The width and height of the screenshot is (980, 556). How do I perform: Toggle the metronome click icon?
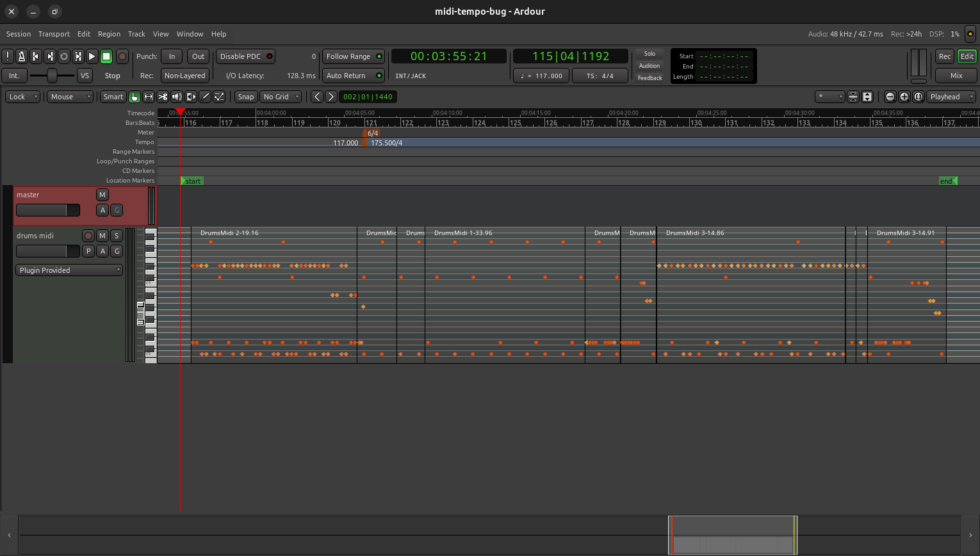tap(22, 56)
